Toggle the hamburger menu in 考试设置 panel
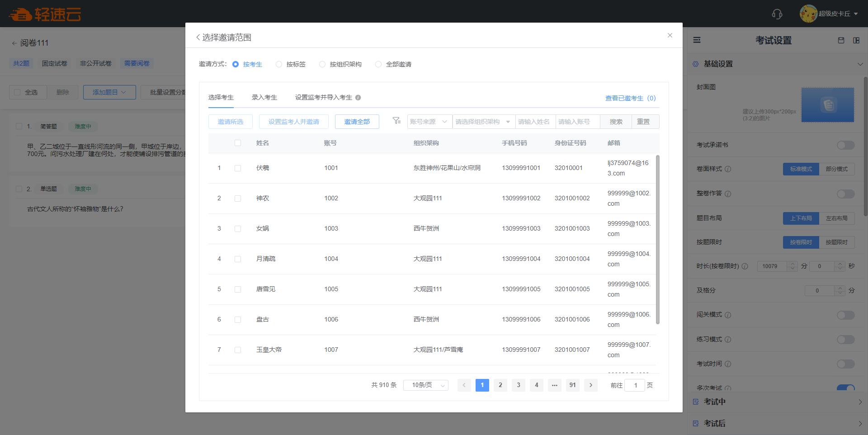Image resolution: width=868 pixels, height=435 pixels. [697, 40]
